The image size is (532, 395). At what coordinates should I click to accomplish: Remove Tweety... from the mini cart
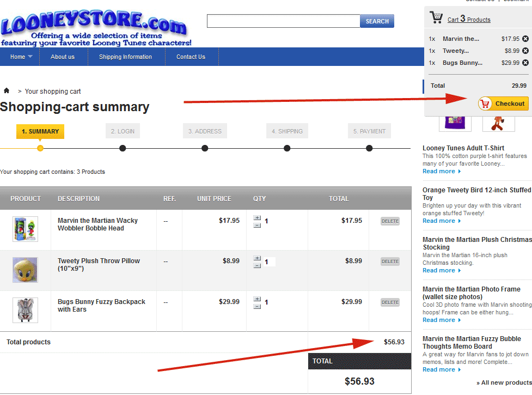[x=525, y=51]
